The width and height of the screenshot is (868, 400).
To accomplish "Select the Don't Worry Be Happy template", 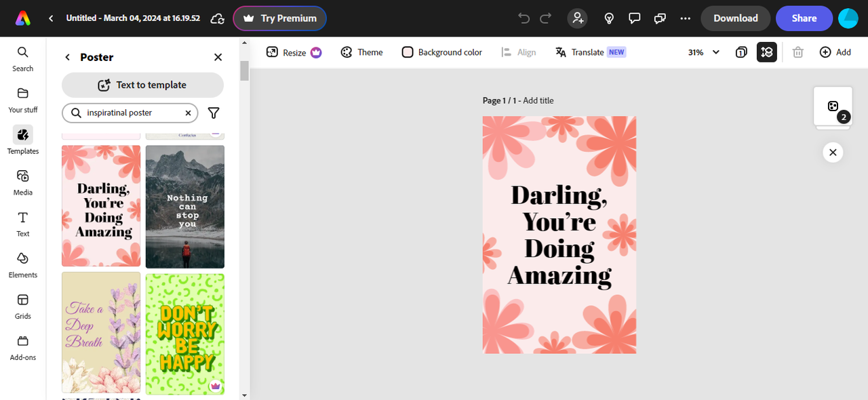I will pos(185,334).
